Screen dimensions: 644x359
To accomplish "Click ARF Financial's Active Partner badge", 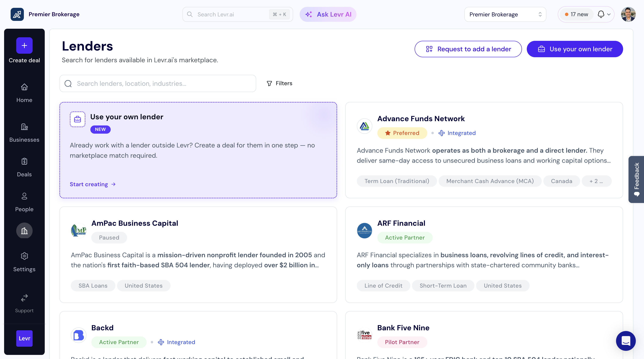I will [405, 237].
